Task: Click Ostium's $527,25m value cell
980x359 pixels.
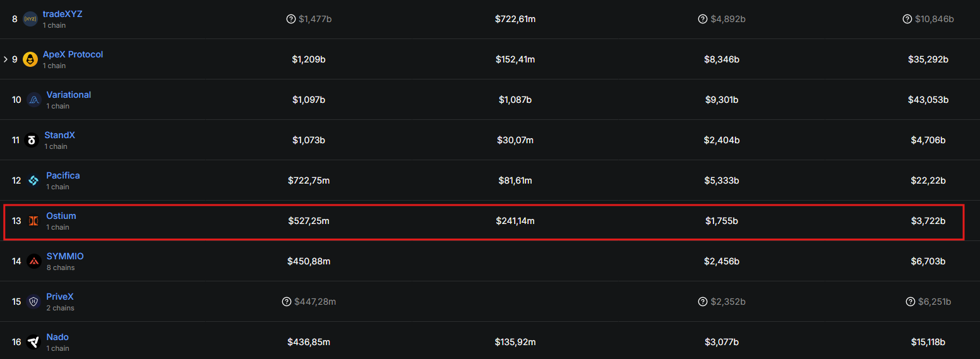Action: coord(309,221)
